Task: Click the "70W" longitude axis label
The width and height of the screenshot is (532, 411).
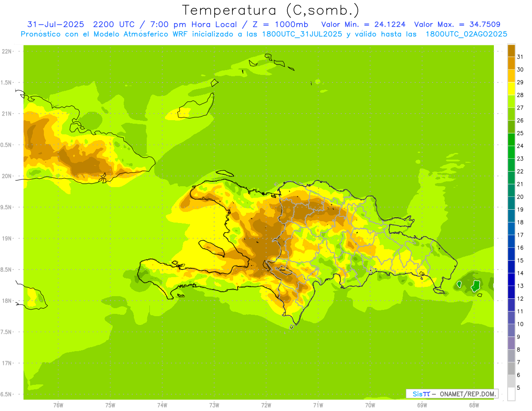Action: 370,405
